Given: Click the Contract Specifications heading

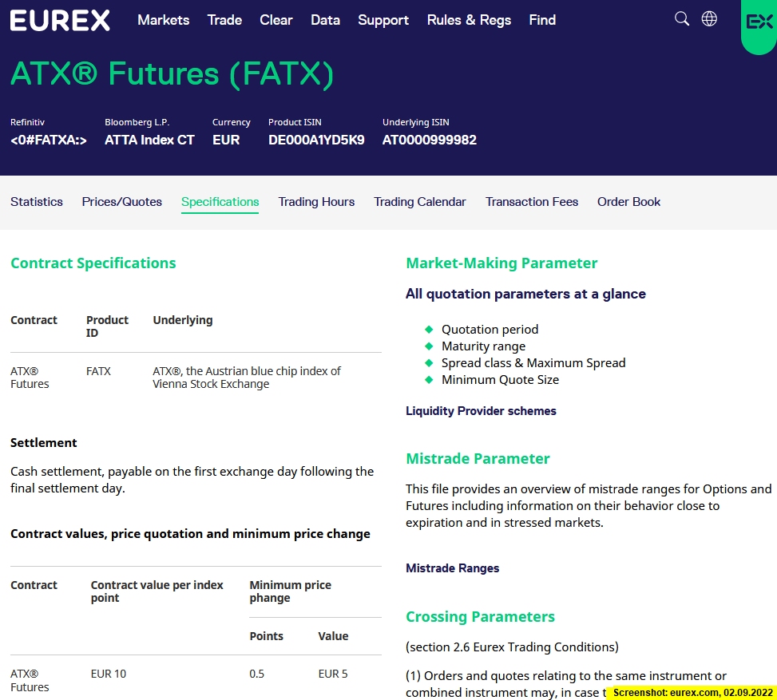Looking at the screenshot, I should pos(93,263).
